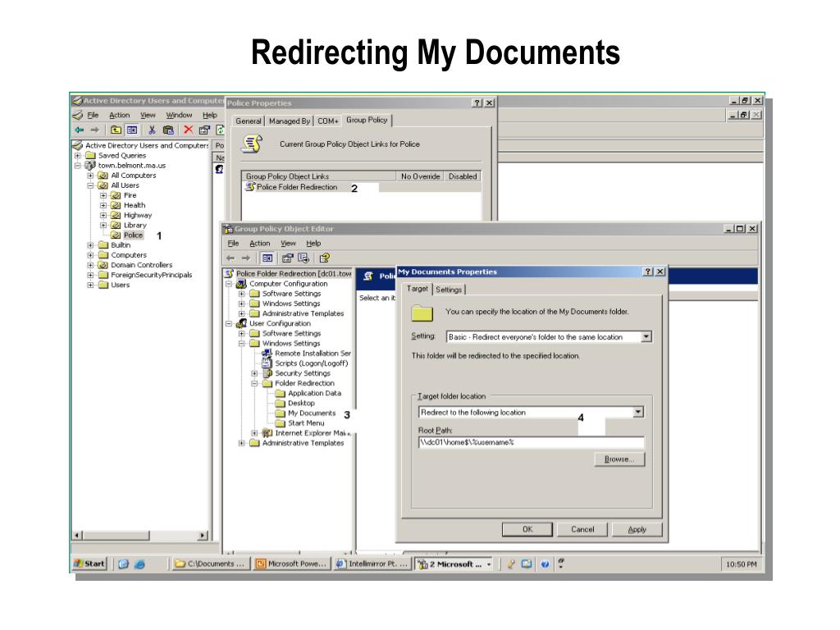Screen dimensions: 840x630
Task: Click Forward arrow in Group Policy Object Editor toolbar
Action: coord(245,258)
